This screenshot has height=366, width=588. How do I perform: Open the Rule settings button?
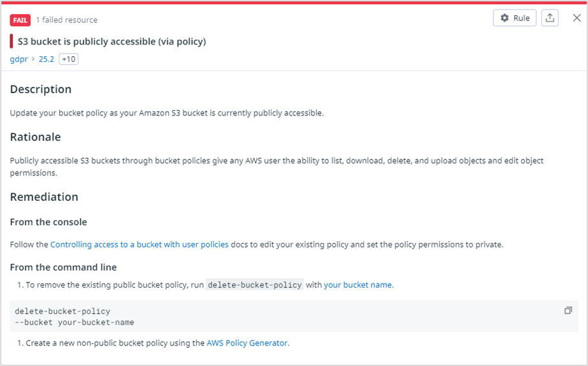tap(515, 18)
